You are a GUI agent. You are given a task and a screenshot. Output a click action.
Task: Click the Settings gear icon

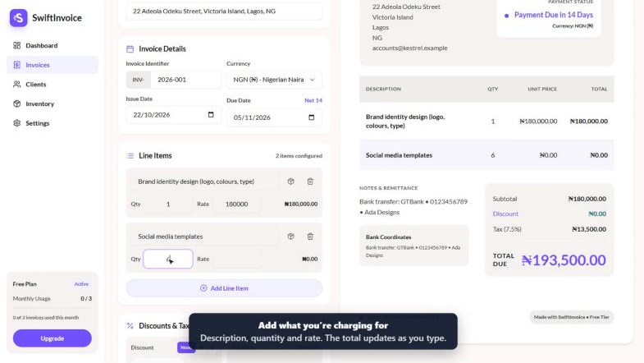[17, 123]
